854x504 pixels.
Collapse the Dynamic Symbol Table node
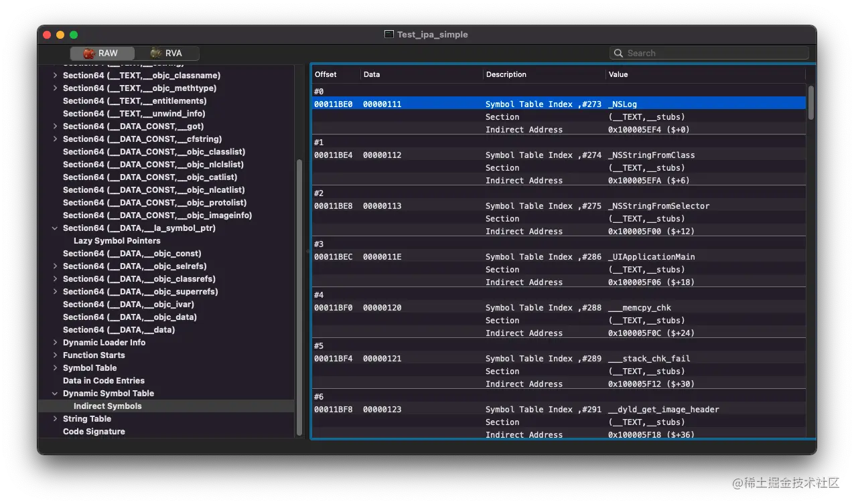point(55,394)
